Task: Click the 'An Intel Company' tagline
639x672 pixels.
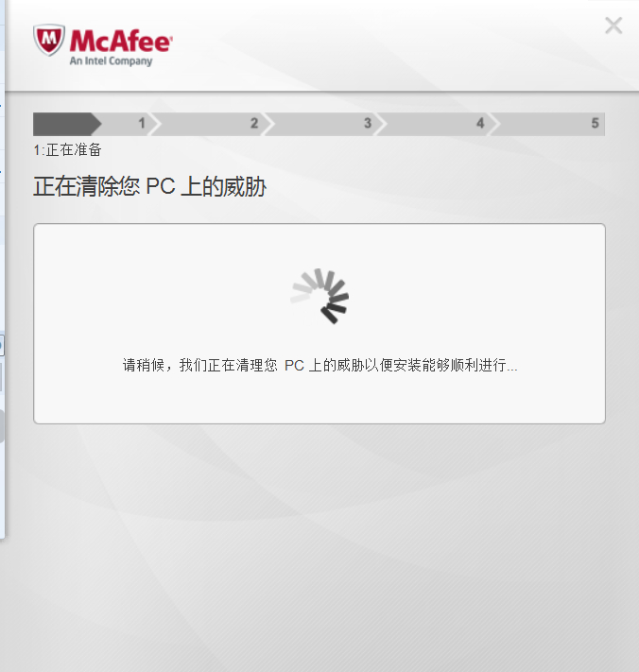Action: coord(111,61)
